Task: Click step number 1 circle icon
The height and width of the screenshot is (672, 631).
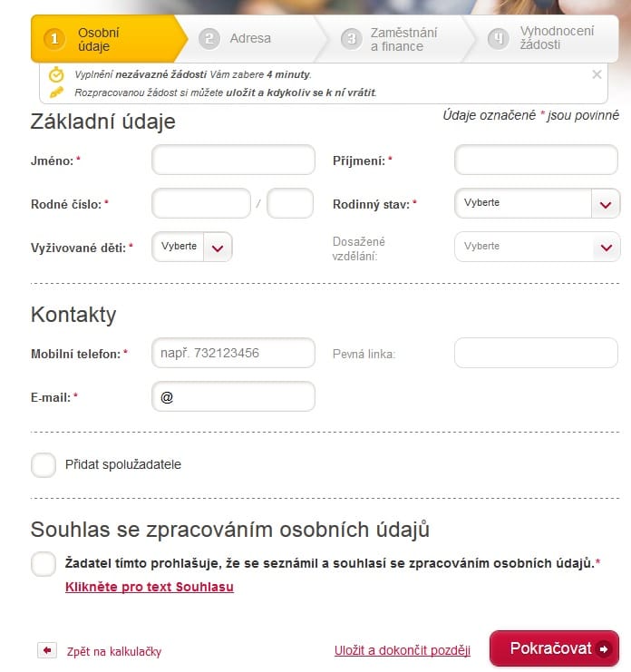Action: pyautogui.click(x=54, y=39)
